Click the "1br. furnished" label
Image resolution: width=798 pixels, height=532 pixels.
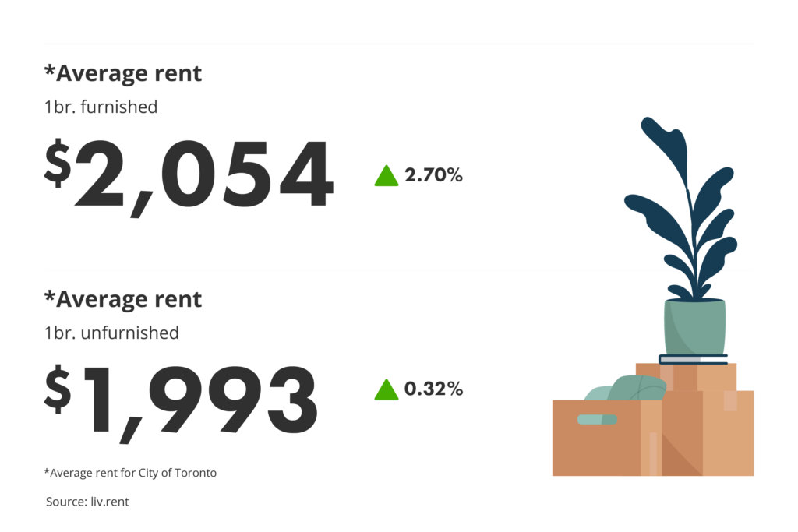(x=101, y=107)
